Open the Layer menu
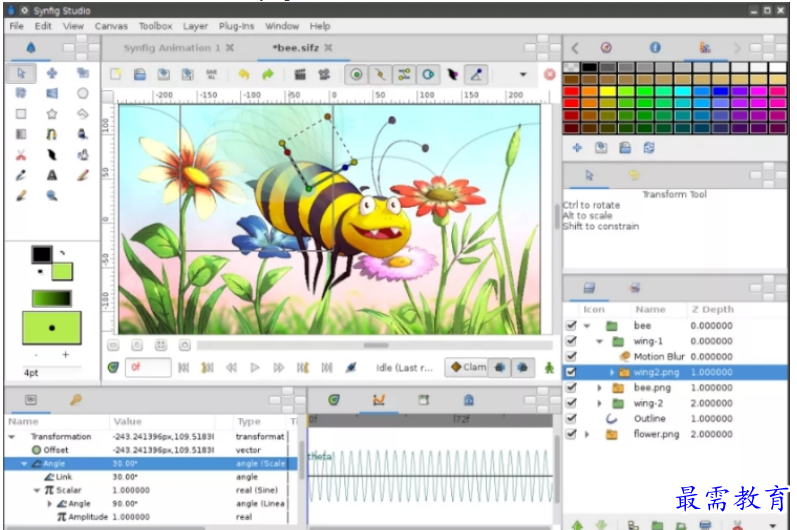 coord(195,26)
